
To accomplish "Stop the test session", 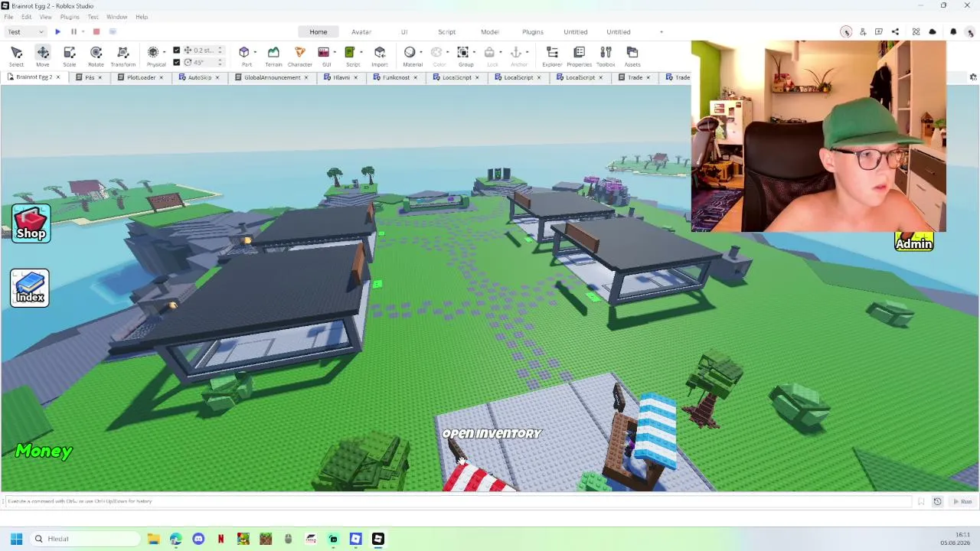I will coord(96,31).
